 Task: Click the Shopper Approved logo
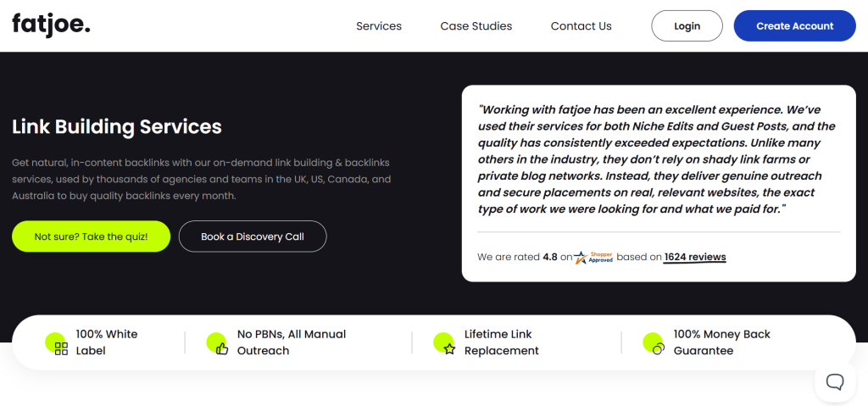594,257
